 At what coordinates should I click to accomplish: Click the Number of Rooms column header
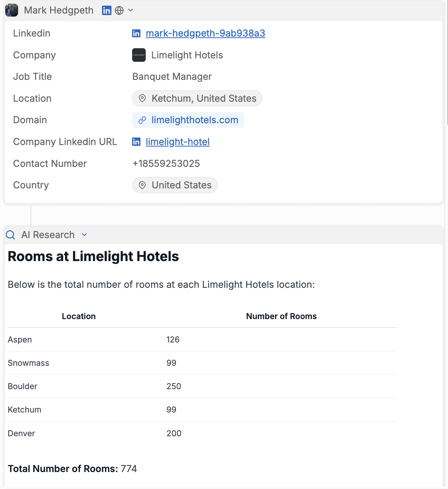(281, 316)
